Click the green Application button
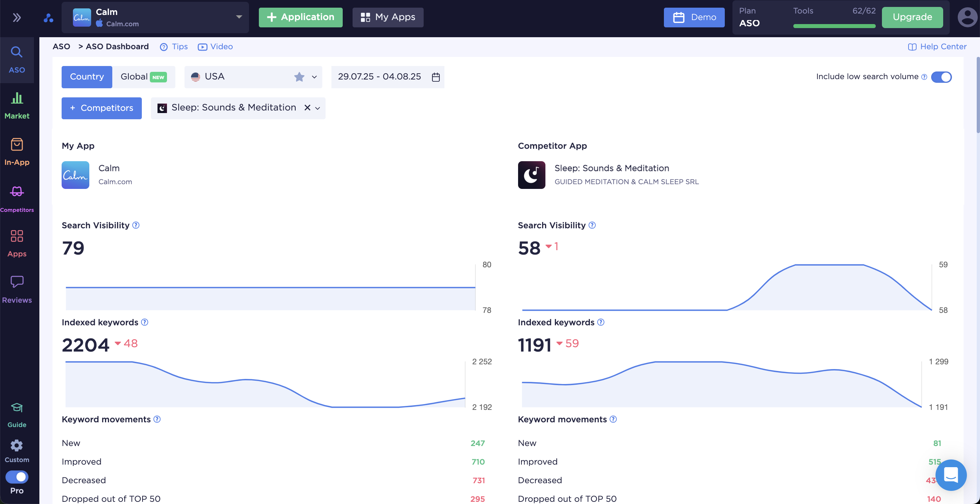 pos(300,18)
